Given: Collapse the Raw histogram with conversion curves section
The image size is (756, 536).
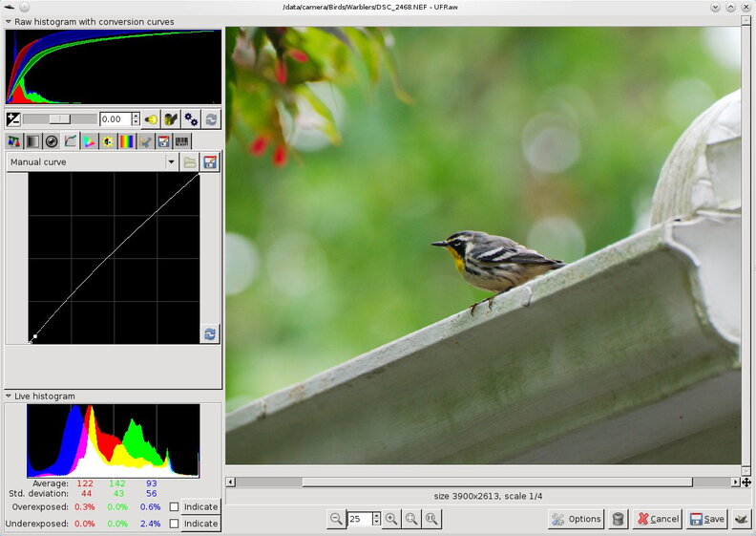Looking at the screenshot, I should pos(9,21).
